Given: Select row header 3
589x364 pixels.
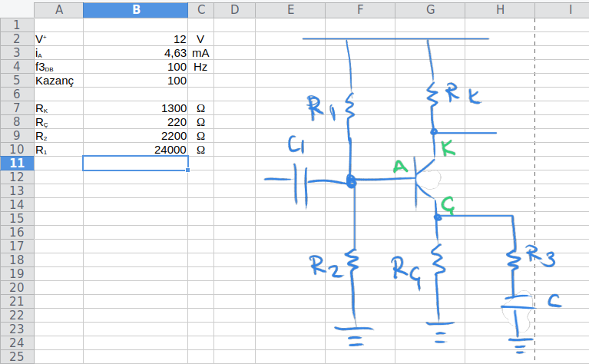Looking at the screenshot, I should pos(17,53).
